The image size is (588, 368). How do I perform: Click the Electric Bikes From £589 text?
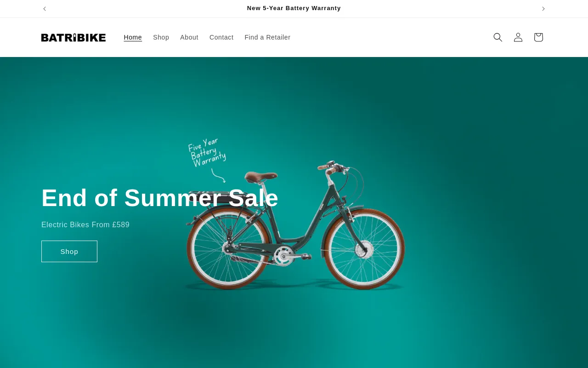pyautogui.click(x=85, y=225)
